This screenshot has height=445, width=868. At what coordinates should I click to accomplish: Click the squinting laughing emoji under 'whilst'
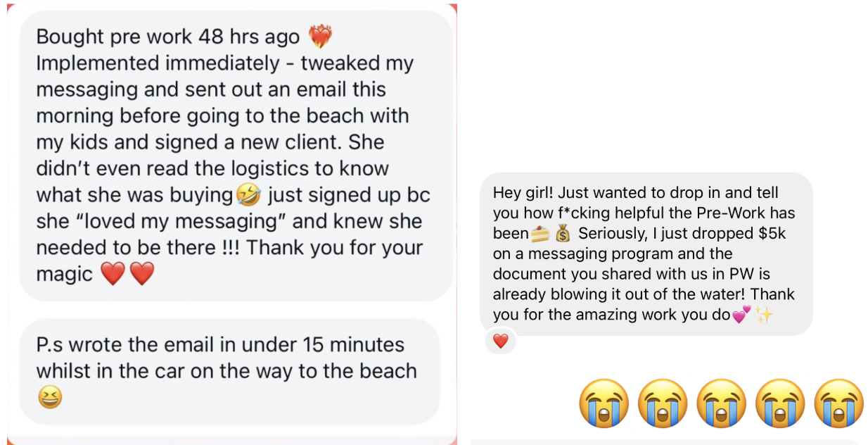point(50,398)
